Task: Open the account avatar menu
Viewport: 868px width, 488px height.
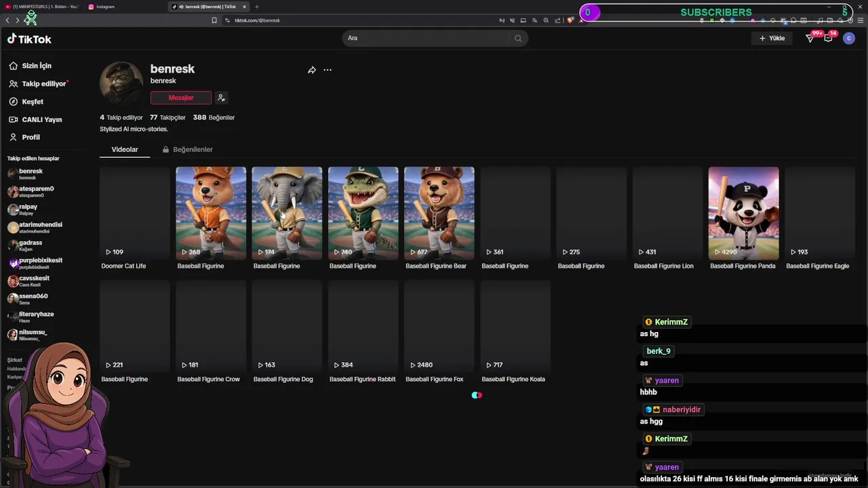Action: 849,39
